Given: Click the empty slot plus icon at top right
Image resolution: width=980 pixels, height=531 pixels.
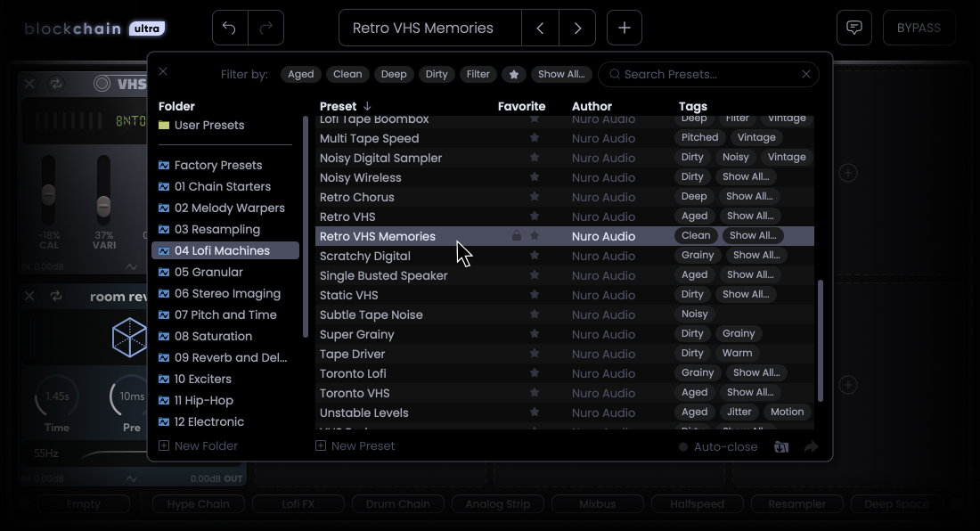Looking at the screenshot, I should pyautogui.click(x=847, y=173).
